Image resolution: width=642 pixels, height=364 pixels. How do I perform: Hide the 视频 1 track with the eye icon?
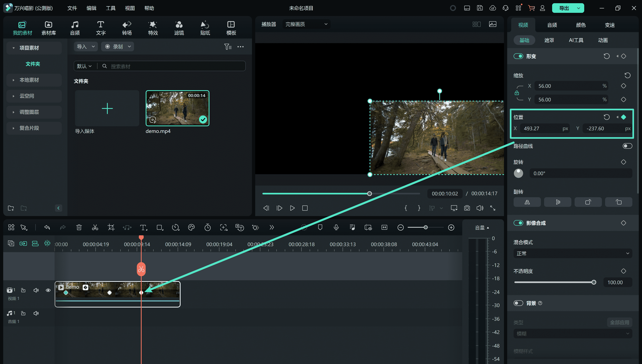click(48, 290)
